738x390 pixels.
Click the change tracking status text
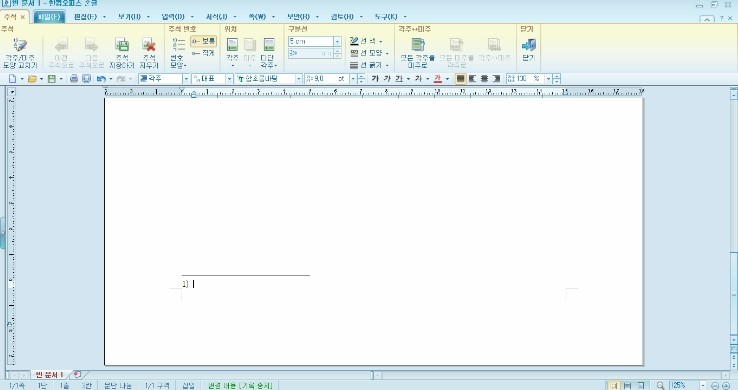240,385
